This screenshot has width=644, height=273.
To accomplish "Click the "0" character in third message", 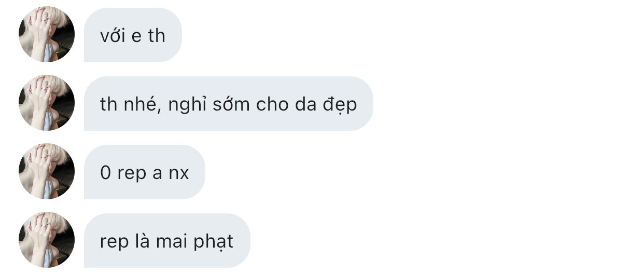I will pyautogui.click(x=106, y=173).
